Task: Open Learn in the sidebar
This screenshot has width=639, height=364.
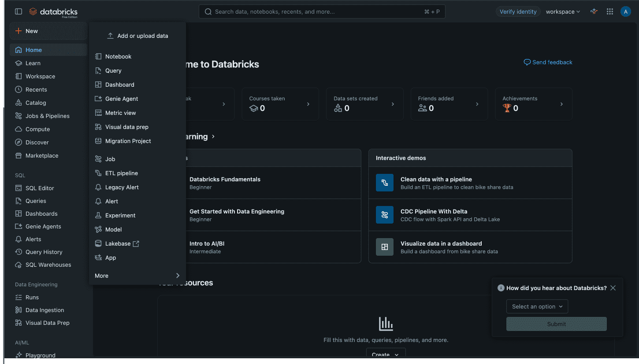Action: click(x=48, y=63)
